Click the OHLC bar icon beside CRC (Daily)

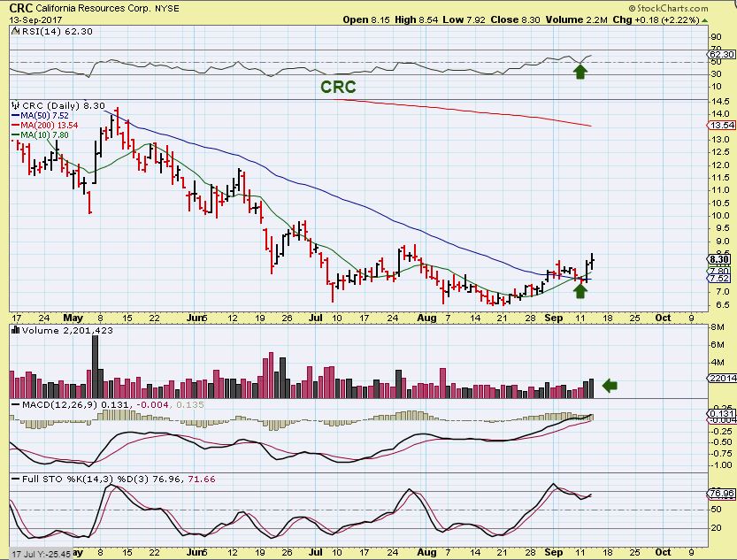[x=16, y=105]
